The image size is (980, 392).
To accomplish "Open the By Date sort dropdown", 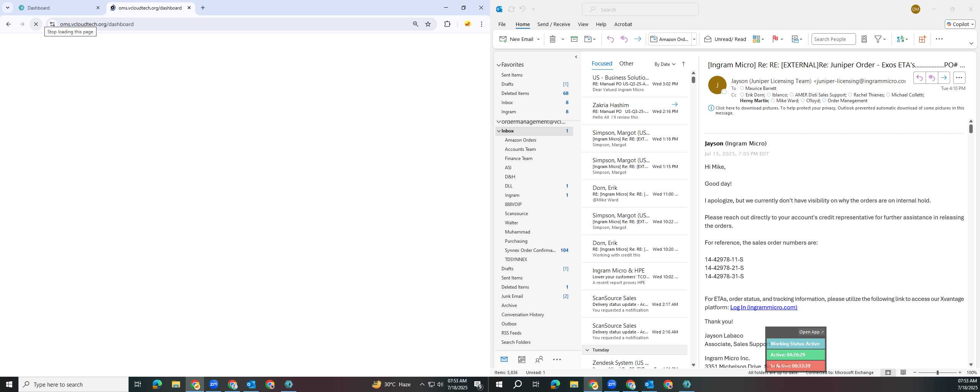I will [665, 64].
